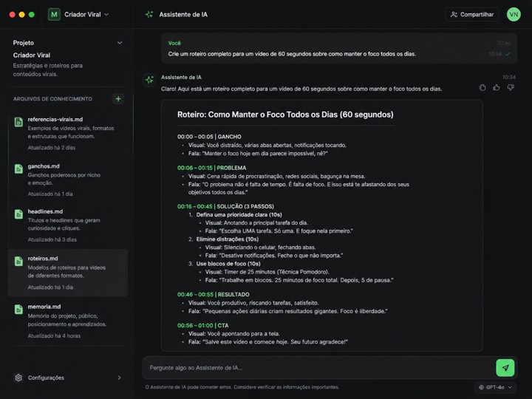
Task: Click the 00:16 – 00:45 SOLUÇÃO timestamp
Action: tap(225, 206)
